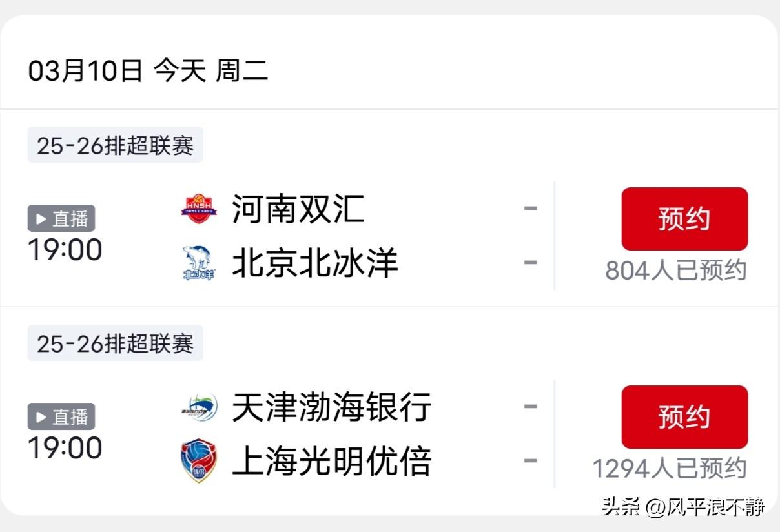Open the 25-26排超联赛 tag above the second match
Screen dimensions: 780x532
point(114,343)
